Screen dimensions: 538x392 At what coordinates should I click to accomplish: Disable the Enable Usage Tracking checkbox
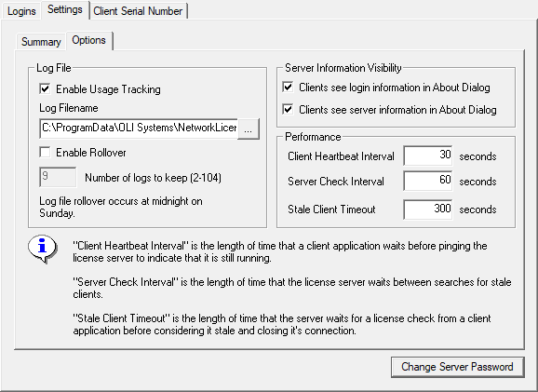(45, 88)
